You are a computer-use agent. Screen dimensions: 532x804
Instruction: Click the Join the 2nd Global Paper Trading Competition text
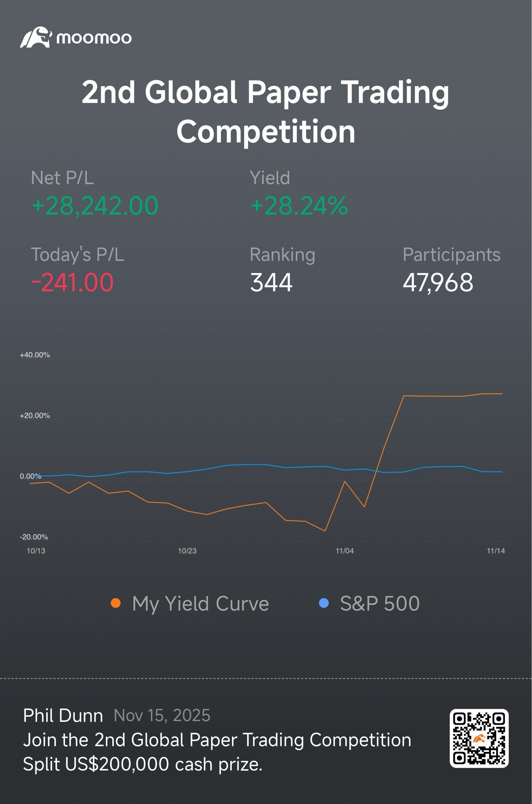coord(217,740)
